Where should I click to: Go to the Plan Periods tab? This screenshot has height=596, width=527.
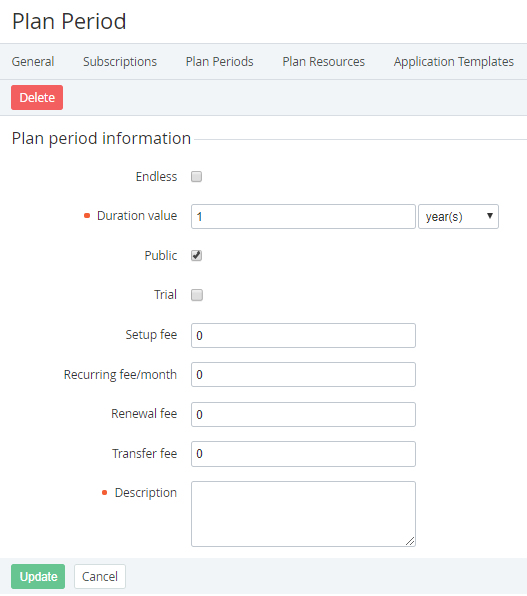coord(219,62)
